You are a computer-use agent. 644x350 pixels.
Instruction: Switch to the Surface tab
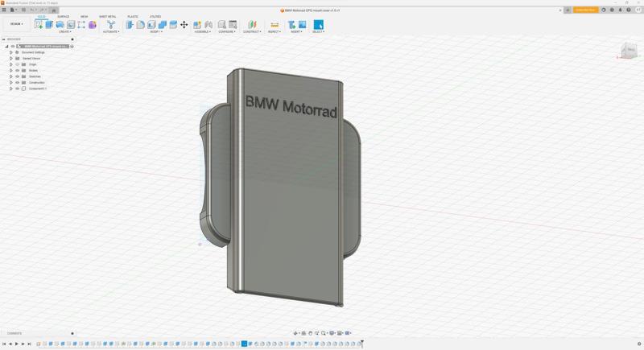63,16
